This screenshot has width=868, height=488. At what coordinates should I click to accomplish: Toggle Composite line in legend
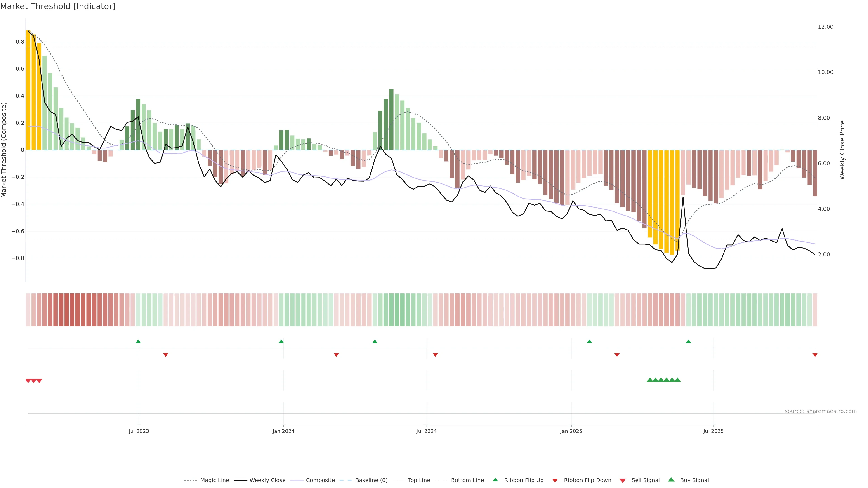[320, 480]
